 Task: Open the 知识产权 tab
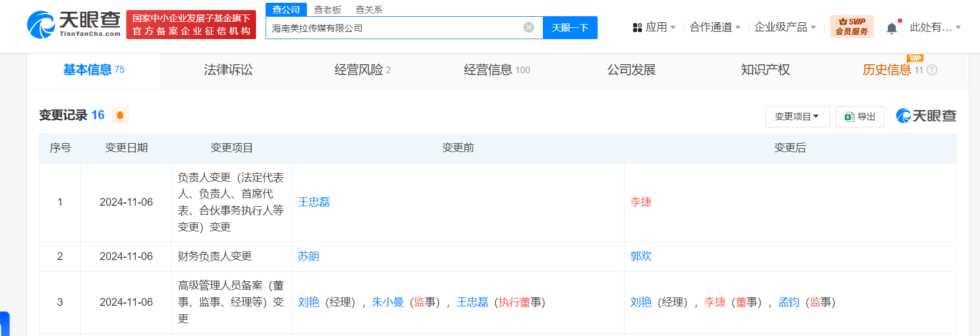765,70
